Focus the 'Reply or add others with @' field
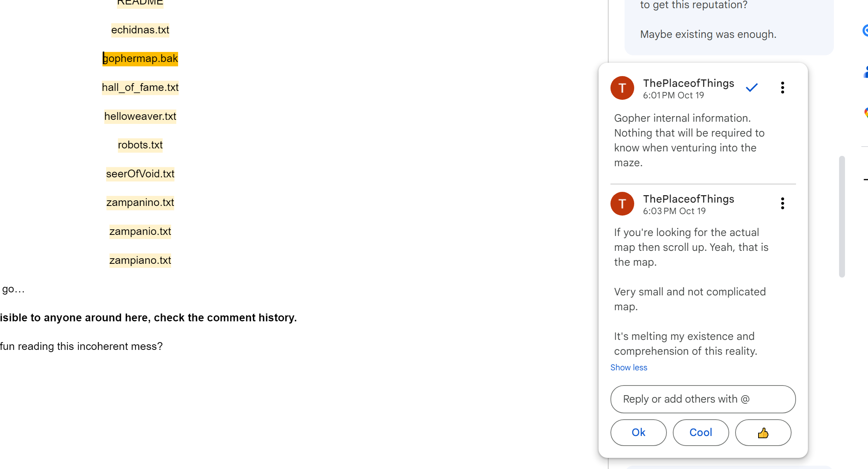This screenshot has height=469, width=868. [703, 399]
